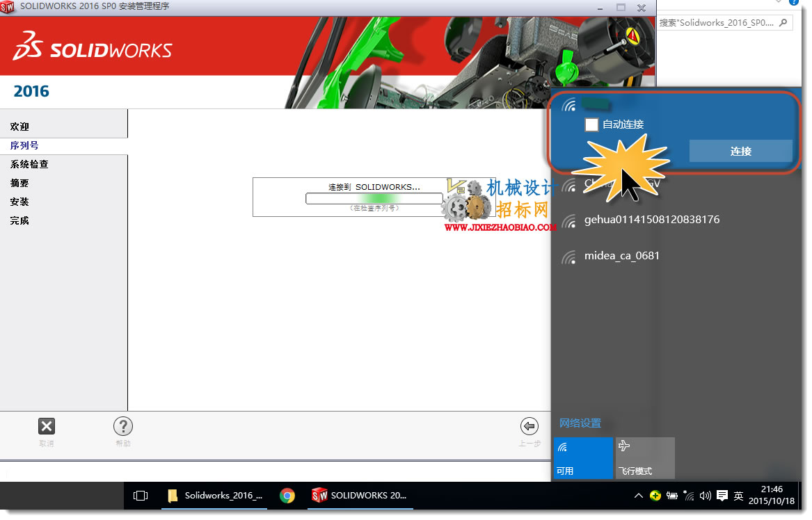Select 安装 step in sidebar

click(19, 202)
